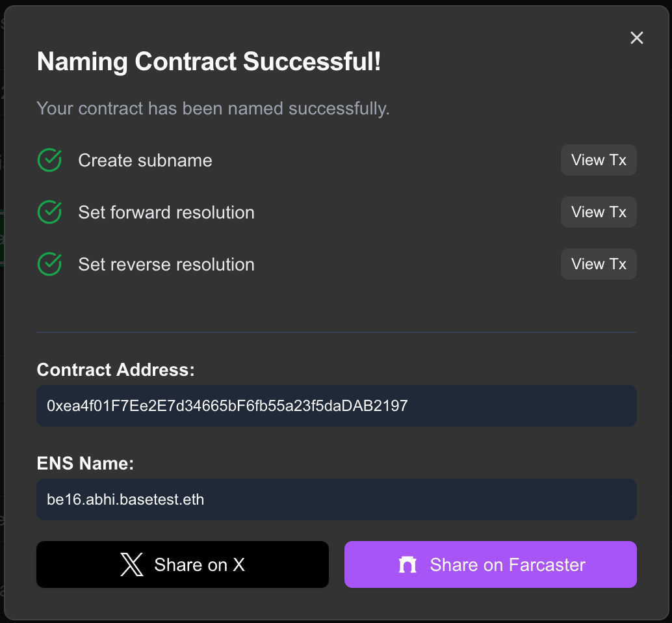
Task: Click the Farcaster arch icon on the purple button
Action: click(407, 564)
